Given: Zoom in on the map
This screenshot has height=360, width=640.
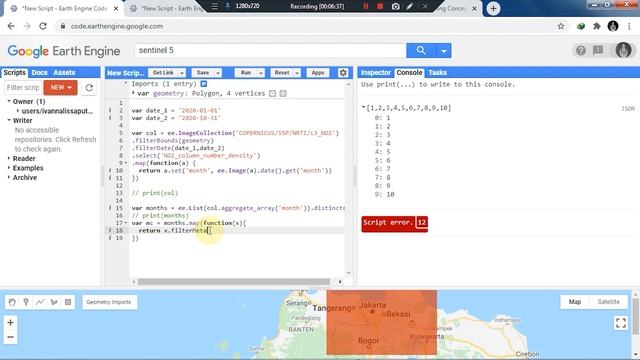Looking at the screenshot, I should click(x=11, y=322).
